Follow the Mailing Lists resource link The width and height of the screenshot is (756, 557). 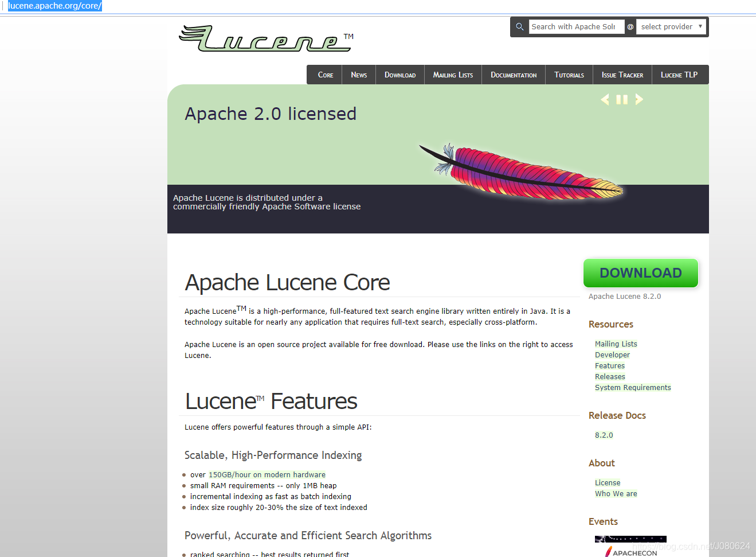click(616, 344)
